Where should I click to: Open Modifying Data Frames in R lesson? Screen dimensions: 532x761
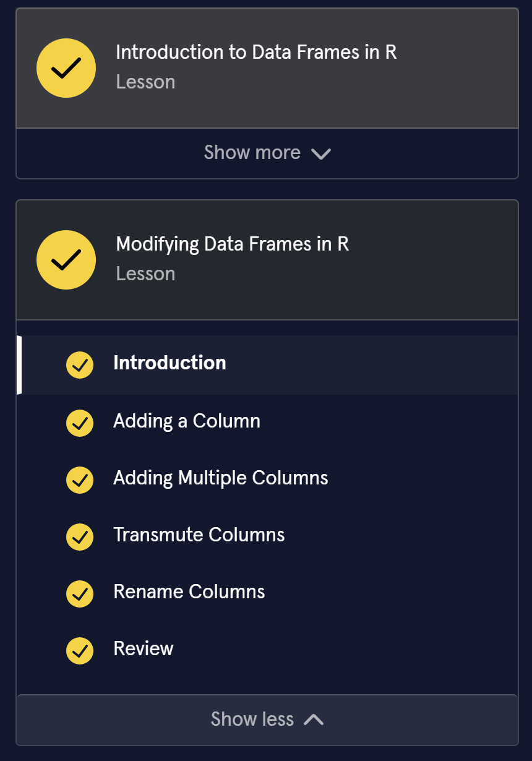click(x=233, y=244)
